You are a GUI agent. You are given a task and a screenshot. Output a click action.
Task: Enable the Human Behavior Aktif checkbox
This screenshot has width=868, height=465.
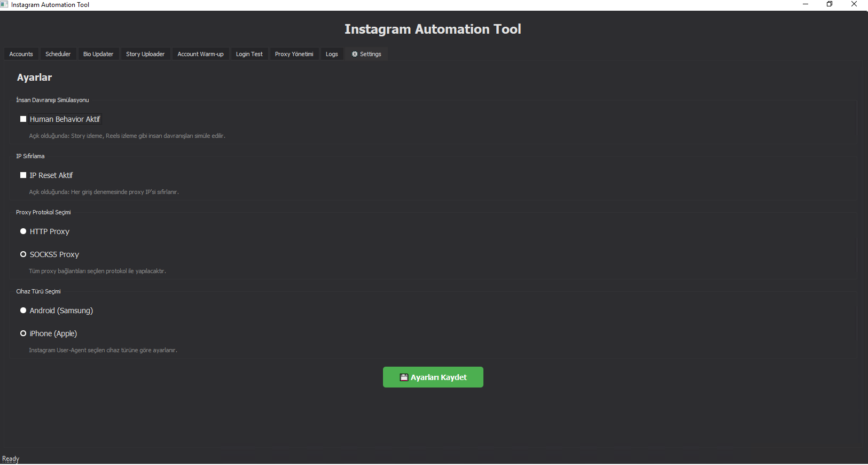coord(24,119)
